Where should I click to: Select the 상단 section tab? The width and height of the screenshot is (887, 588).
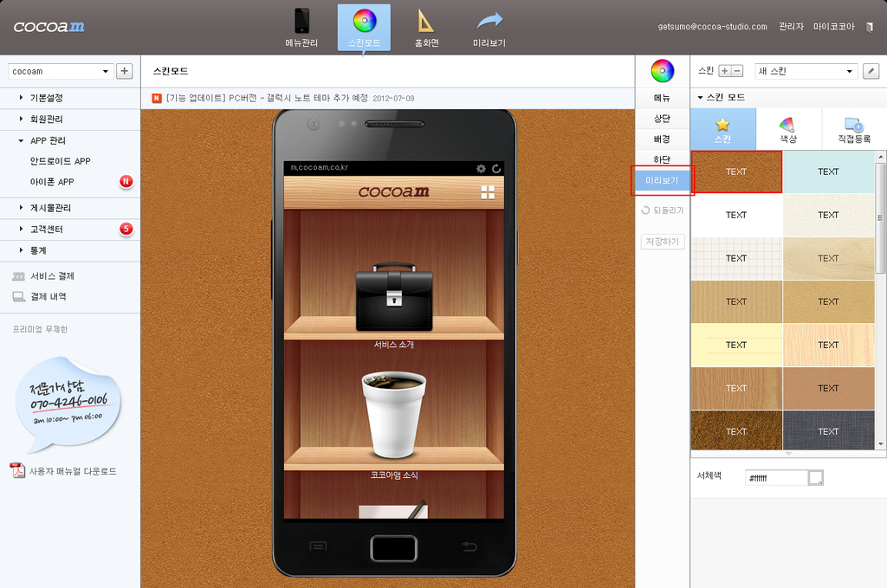[663, 118]
